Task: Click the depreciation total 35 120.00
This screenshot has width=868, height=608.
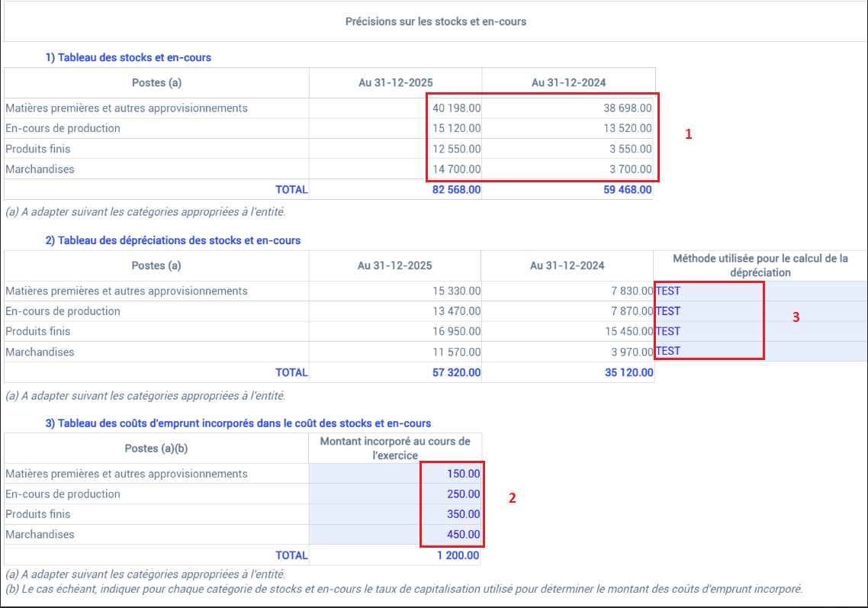Action: [628, 372]
